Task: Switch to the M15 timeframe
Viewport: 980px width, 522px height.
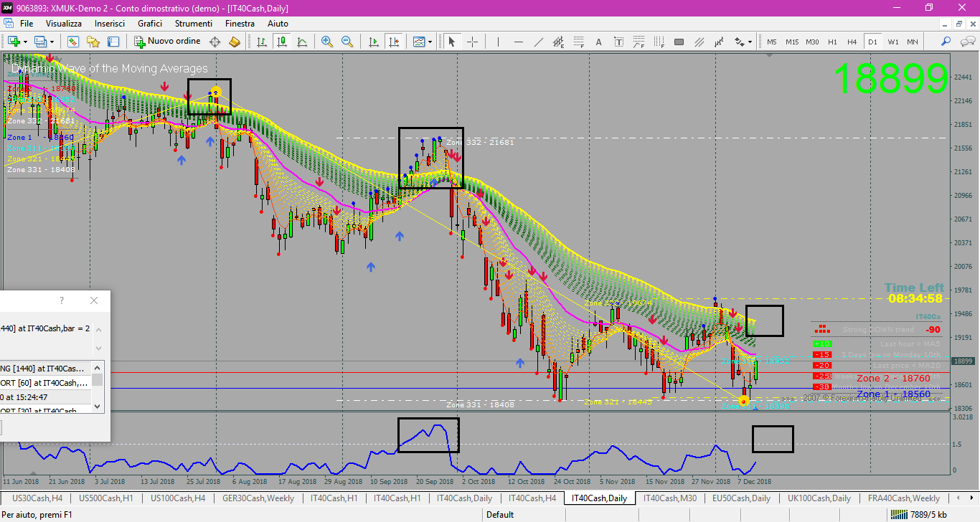Action: tap(792, 42)
